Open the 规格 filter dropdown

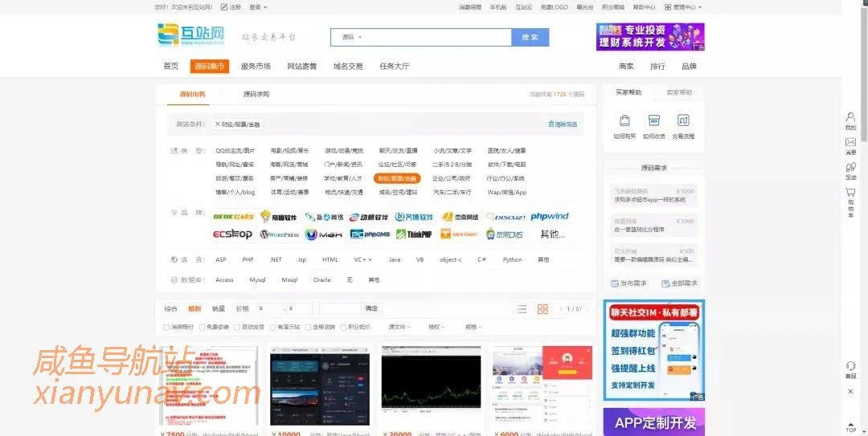[x=473, y=327]
